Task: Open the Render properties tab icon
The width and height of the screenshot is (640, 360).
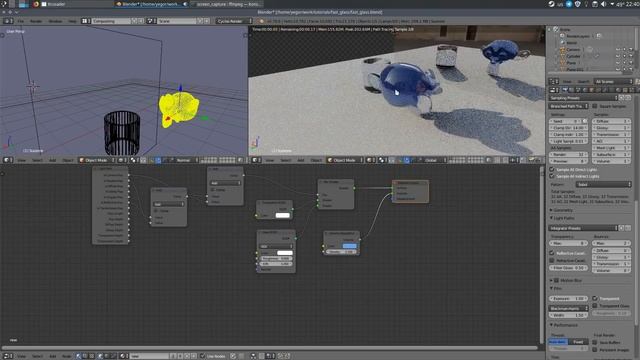Action: 565,90
